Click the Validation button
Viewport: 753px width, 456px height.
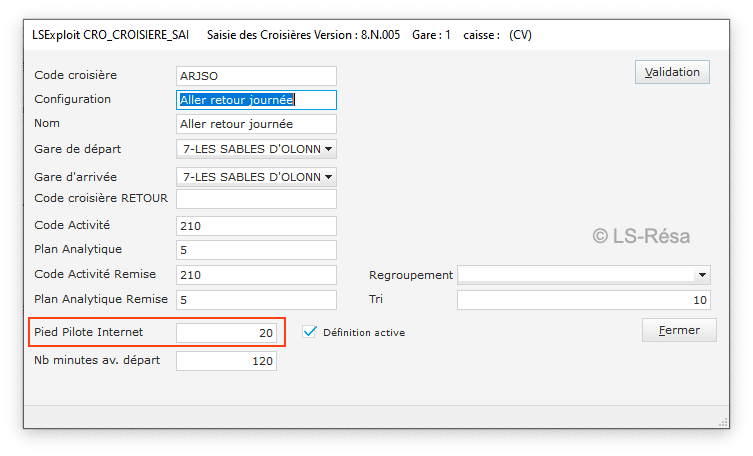(672, 73)
